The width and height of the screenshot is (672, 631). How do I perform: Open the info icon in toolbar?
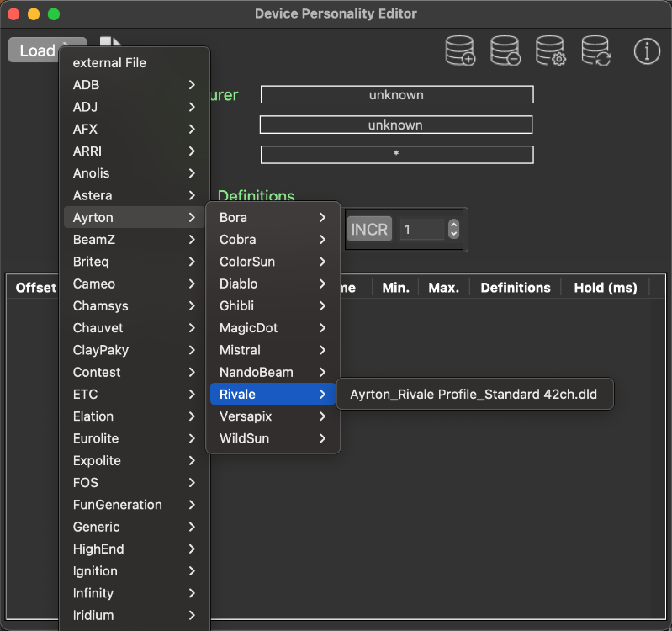point(647,51)
